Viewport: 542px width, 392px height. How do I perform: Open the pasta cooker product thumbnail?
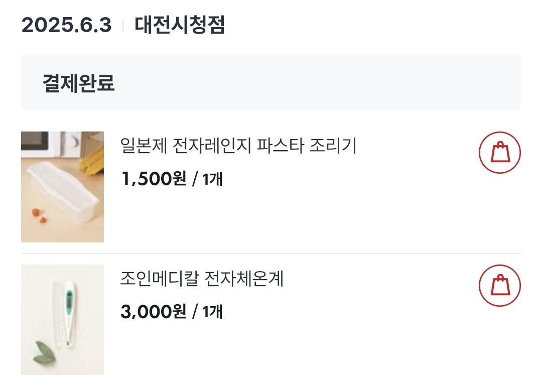tap(63, 187)
